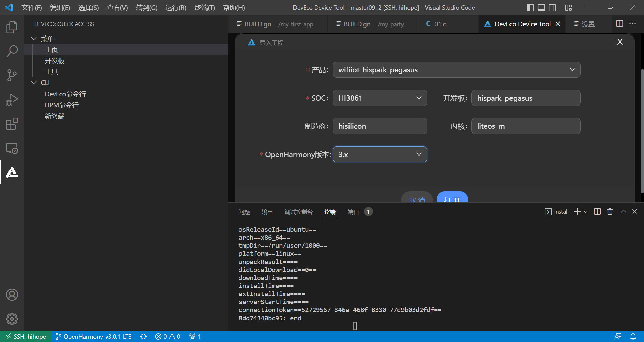Open the SSH: hihope remote indicator

click(x=26, y=336)
